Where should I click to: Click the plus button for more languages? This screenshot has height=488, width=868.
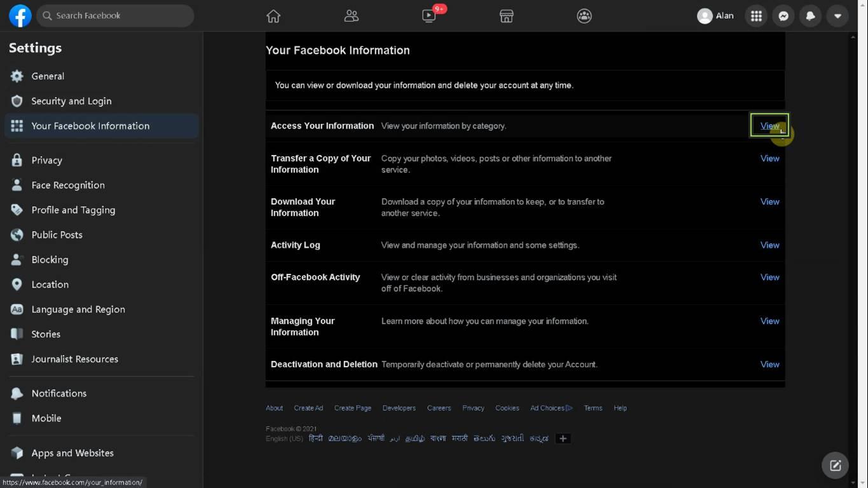click(x=563, y=438)
